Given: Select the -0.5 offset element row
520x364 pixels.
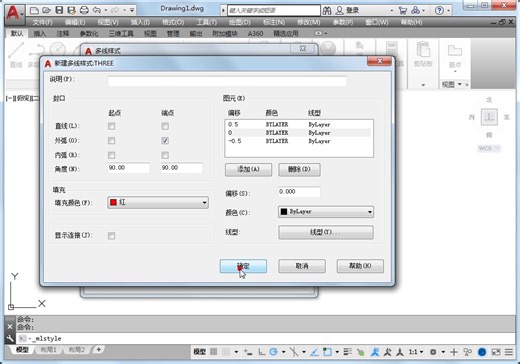Looking at the screenshot, I should (x=299, y=141).
